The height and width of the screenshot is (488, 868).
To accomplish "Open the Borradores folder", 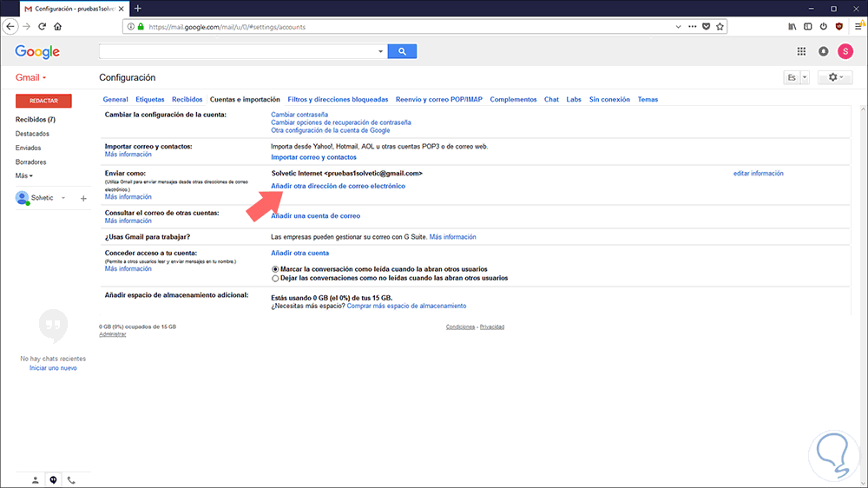I will point(31,162).
